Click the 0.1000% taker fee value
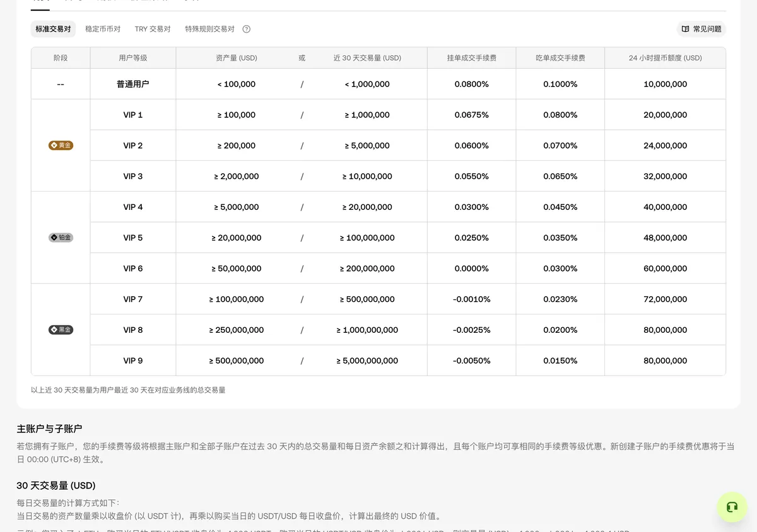This screenshot has width=757, height=532. point(560,84)
